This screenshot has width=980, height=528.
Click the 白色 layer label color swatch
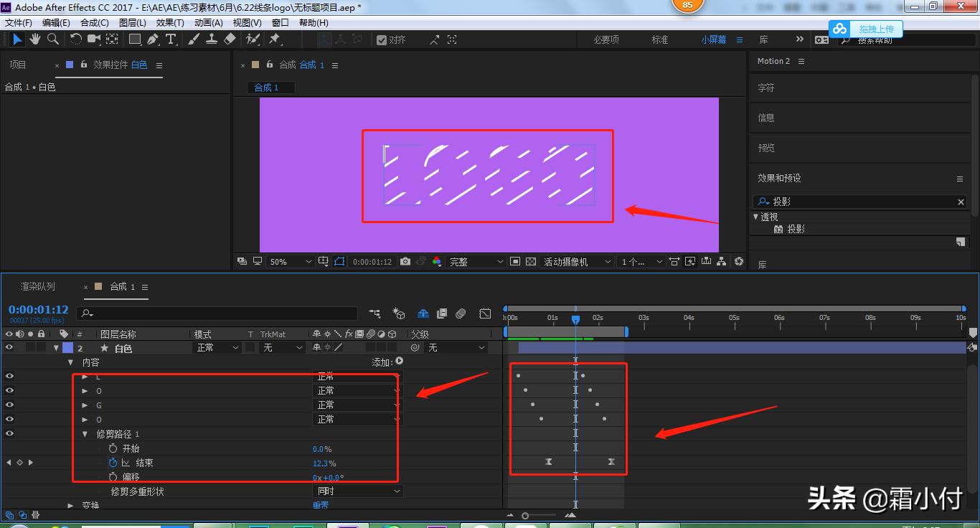(x=67, y=348)
